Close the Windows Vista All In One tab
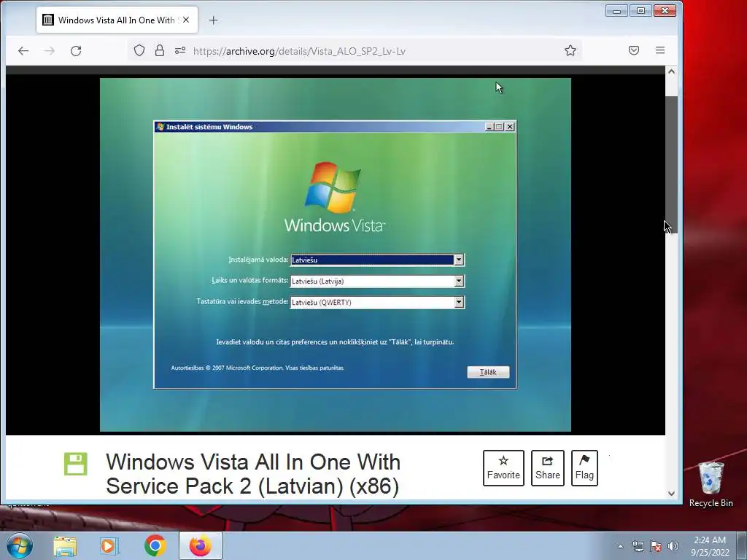Image resolution: width=747 pixels, height=560 pixels. click(x=186, y=20)
